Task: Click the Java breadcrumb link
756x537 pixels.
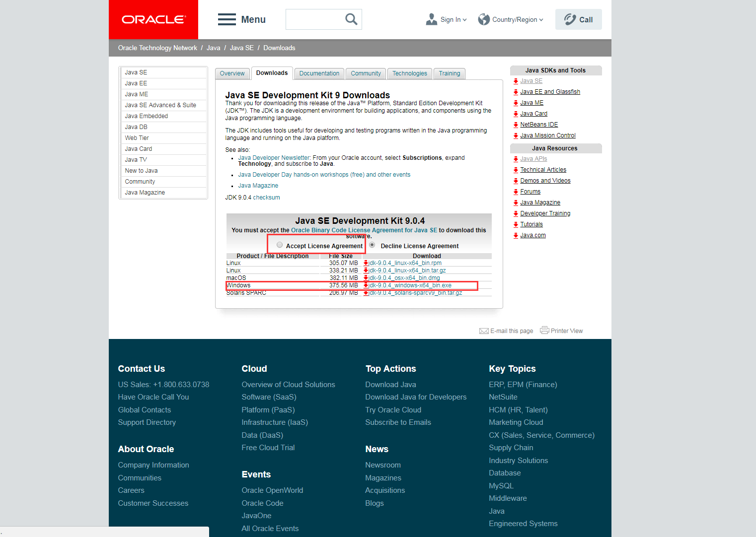Action: [214, 48]
